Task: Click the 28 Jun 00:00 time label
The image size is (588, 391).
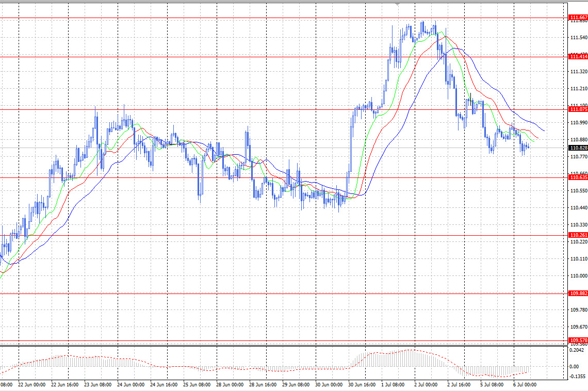Action: pos(230,385)
